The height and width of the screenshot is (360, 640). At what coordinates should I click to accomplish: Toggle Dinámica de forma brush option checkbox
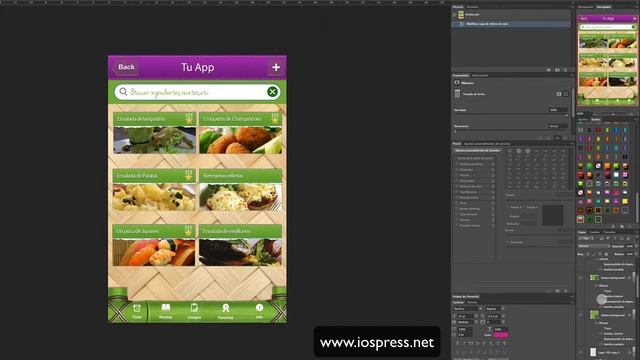click(457, 164)
